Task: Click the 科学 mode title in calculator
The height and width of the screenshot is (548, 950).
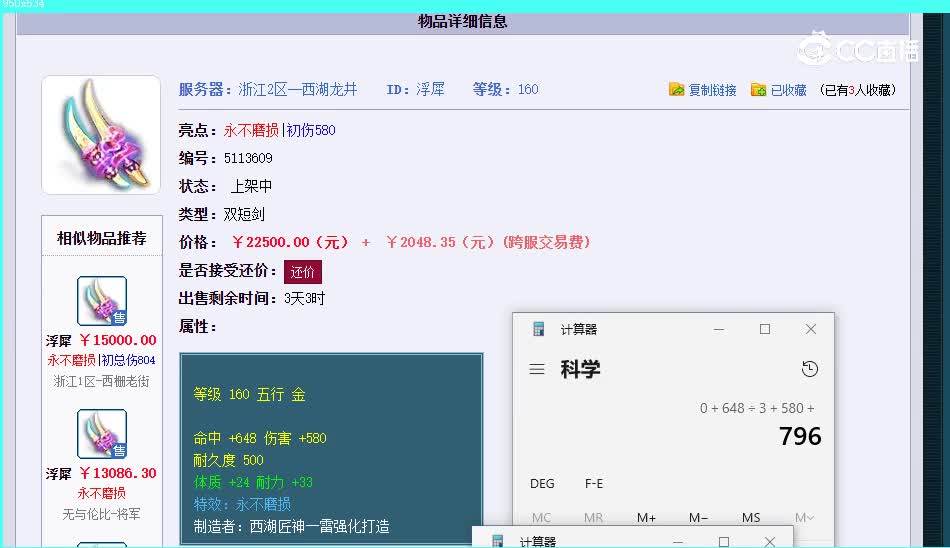Action: (580, 369)
